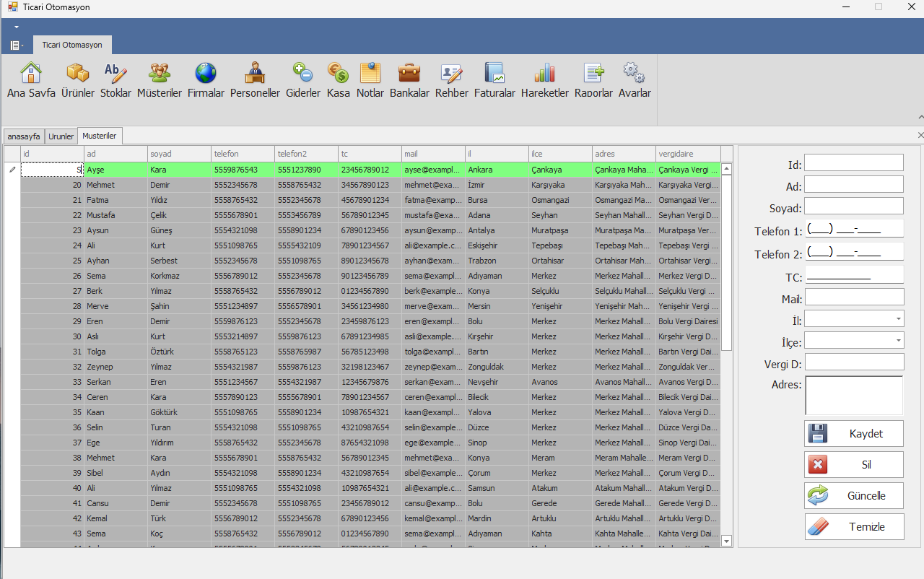Sort by the ad column header
924x579 pixels.
pos(115,154)
